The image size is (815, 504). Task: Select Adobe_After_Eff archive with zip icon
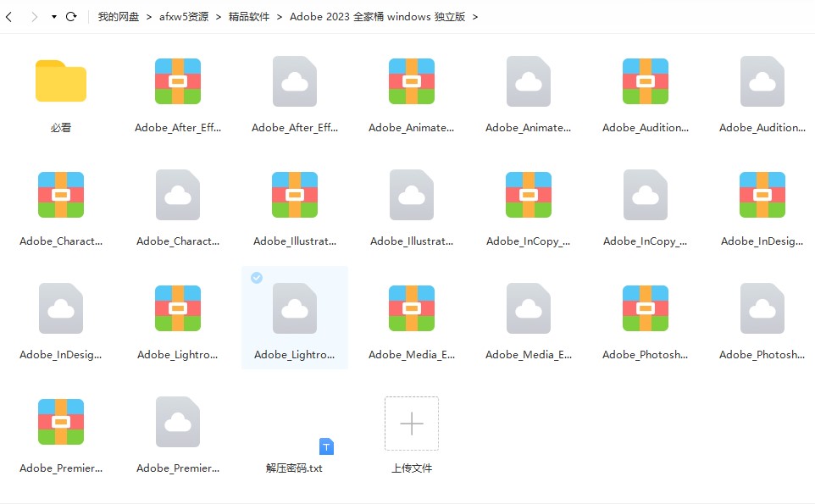(178, 81)
